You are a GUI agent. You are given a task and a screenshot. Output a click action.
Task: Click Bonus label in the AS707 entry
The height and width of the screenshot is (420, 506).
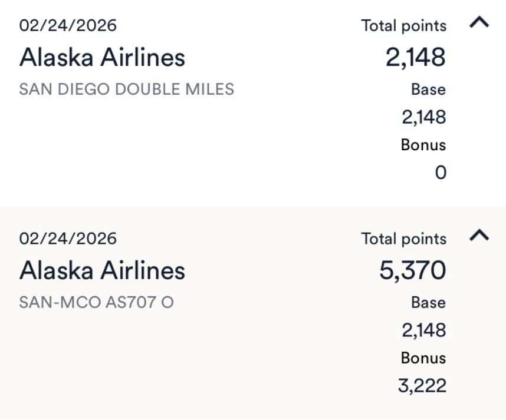(x=423, y=358)
